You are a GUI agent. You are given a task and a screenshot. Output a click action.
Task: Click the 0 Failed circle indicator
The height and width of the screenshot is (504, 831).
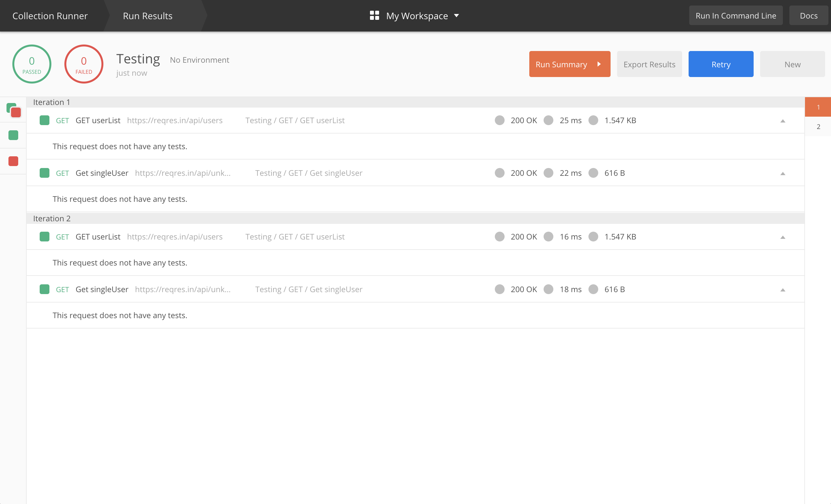click(84, 64)
